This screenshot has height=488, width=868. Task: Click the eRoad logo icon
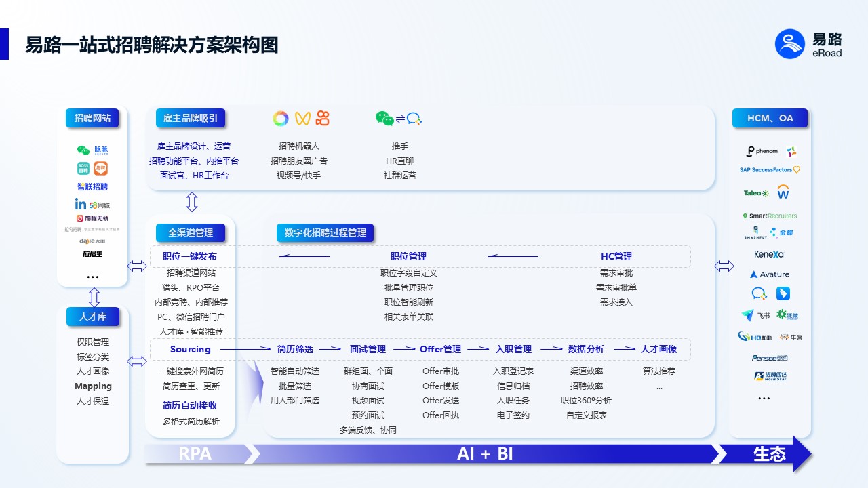pyautogui.click(x=789, y=44)
